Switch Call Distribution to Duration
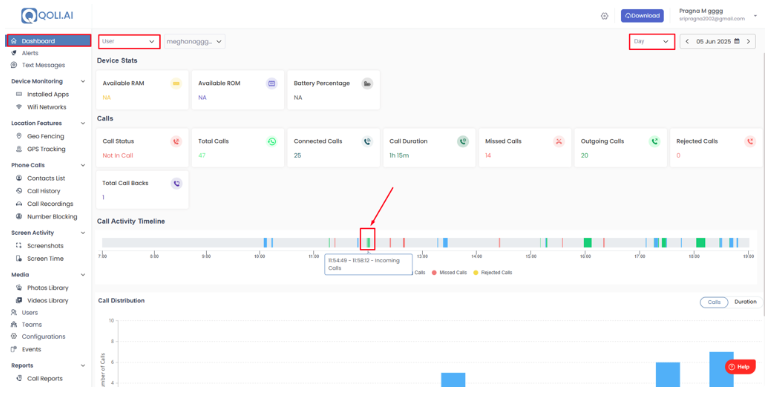This screenshot has height=403, width=765. coord(745,302)
